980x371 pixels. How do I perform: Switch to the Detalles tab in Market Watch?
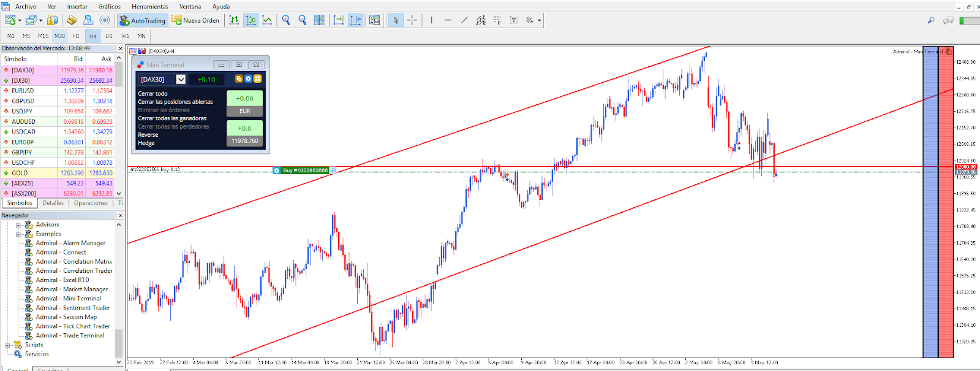click(x=53, y=203)
